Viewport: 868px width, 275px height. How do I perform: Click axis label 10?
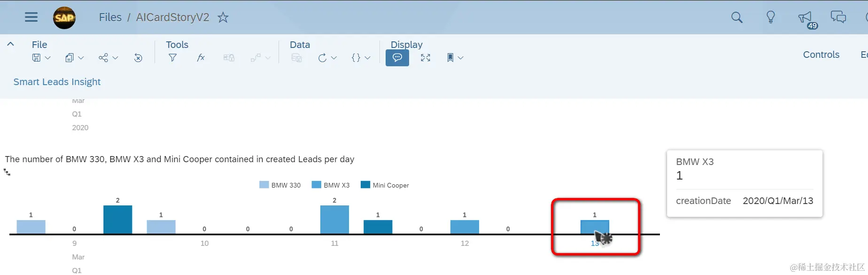(204, 244)
